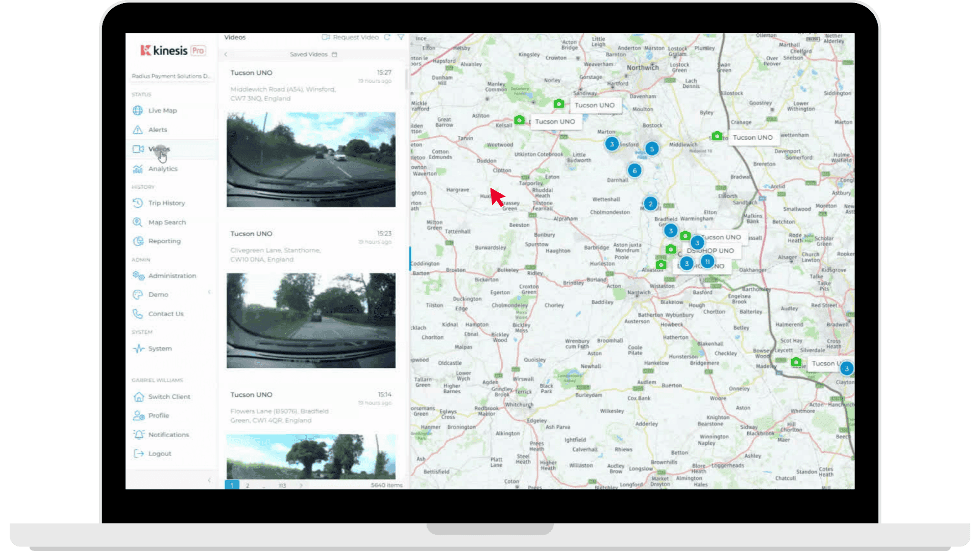Click the Analytics chart icon
This screenshot has width=980, height=551.
tap(138, 169)
